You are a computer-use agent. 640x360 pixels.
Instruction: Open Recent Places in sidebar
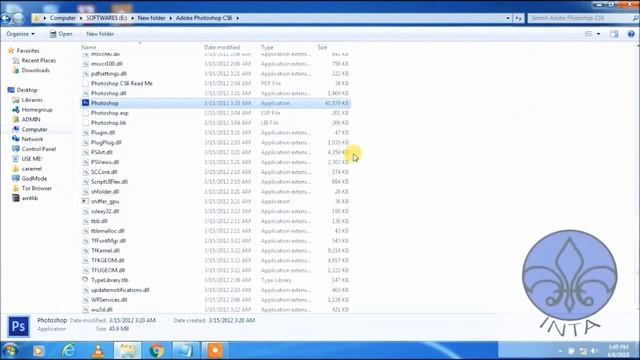click(x=38, y=60)
